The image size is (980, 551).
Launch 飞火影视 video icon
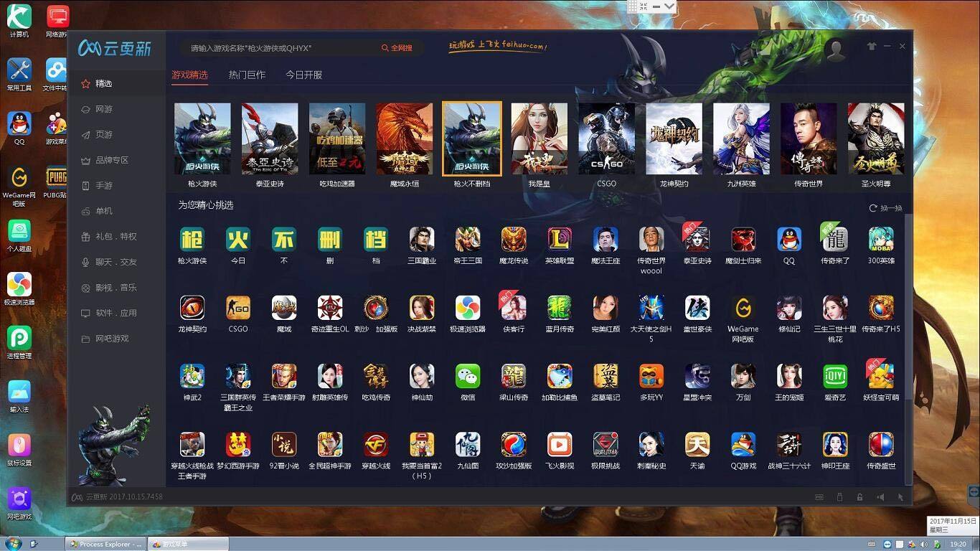coord(560,444)
